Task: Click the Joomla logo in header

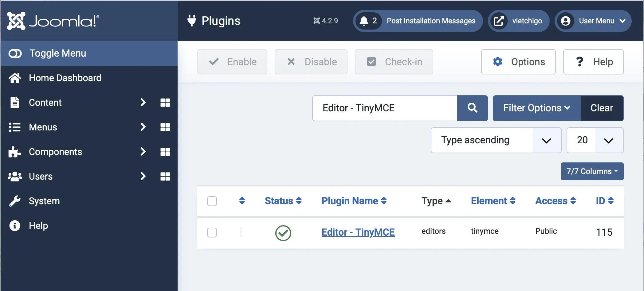Action: tap(53, 21)
